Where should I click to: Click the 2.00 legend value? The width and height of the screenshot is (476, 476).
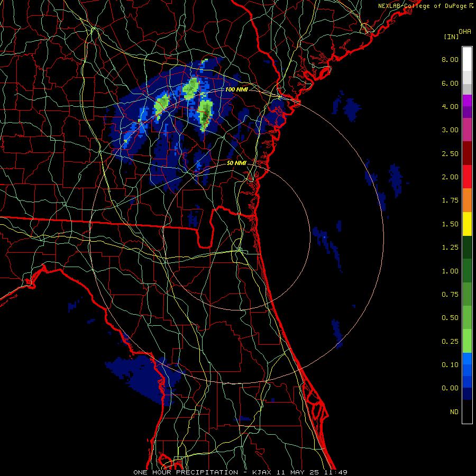(450, 177)
